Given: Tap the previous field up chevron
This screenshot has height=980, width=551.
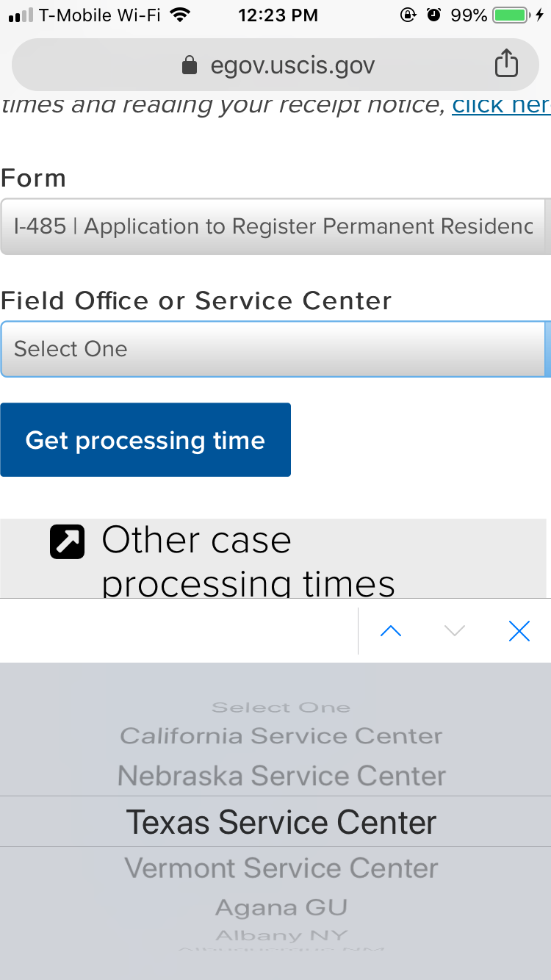Looking at the screenshot, I should click(391, 631).
